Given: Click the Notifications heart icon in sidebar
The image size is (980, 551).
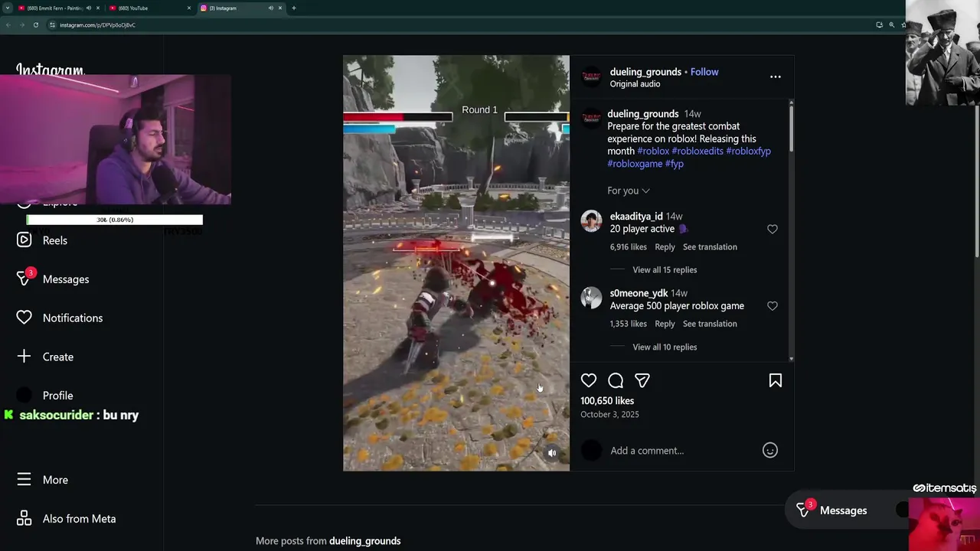Looking at the screenshot, I should (x=24, y=318).
